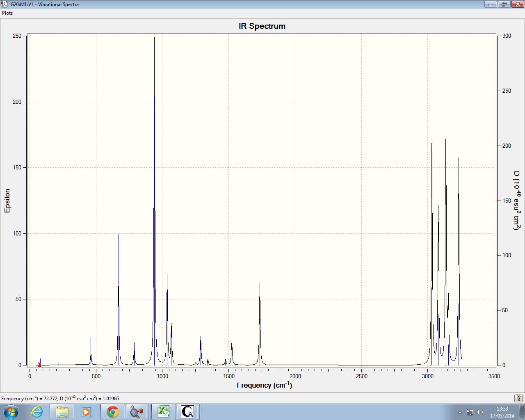Minimize the Vibrational Spectra window
This screenshot has height=420, width=525.
click(491, 5)
